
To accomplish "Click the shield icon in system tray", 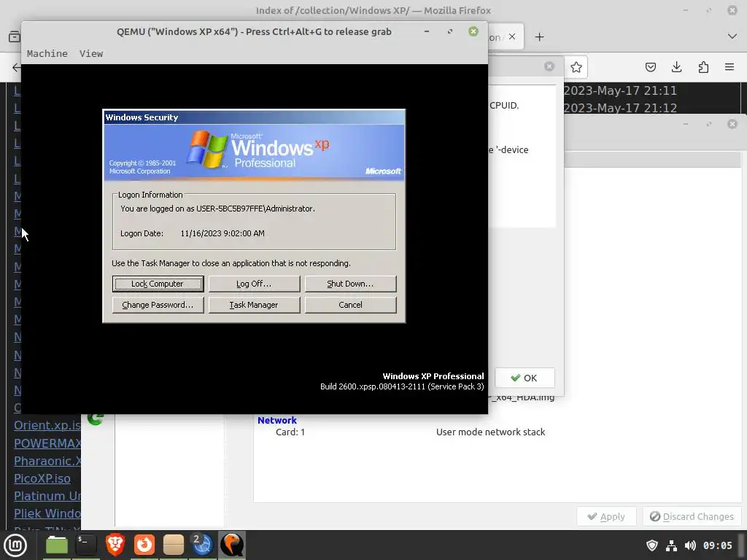I will (651, 545).
